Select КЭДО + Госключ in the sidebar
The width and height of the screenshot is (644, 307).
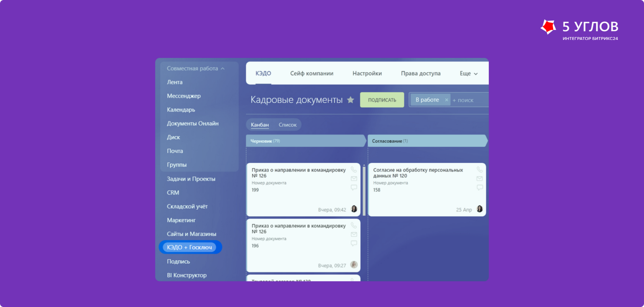[x=190, y=247]
